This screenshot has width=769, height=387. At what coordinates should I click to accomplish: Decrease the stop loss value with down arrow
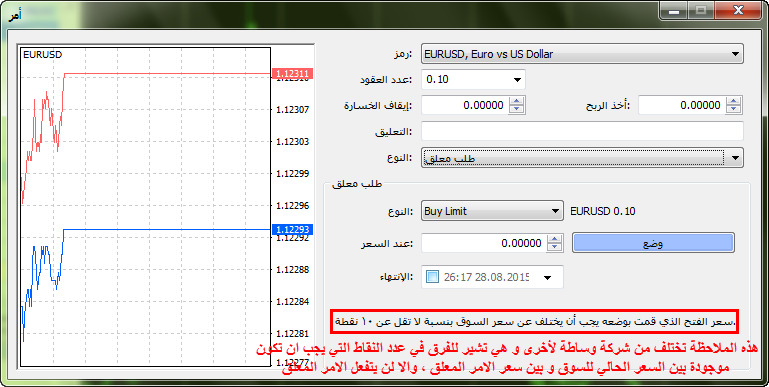517,109
